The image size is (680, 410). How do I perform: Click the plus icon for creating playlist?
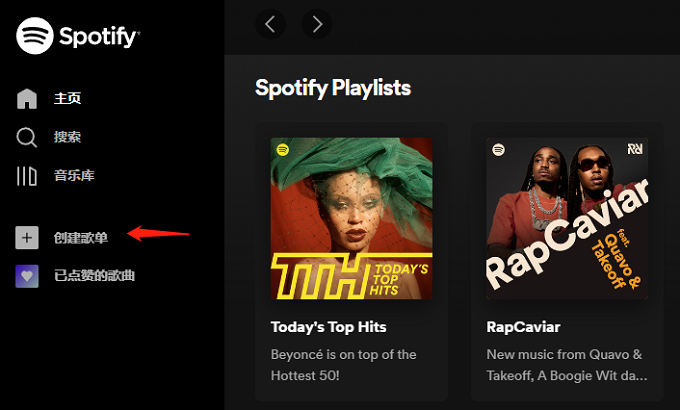(x=27, y=237)
